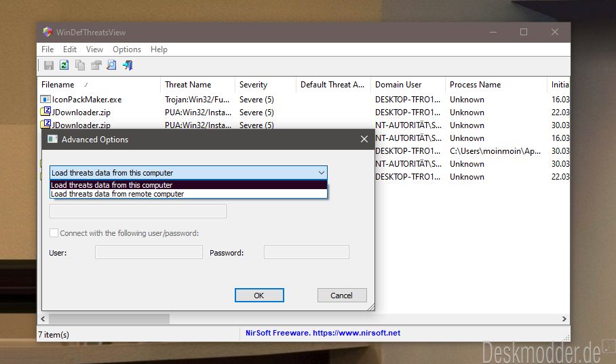Focus the Password input field
616x364 pixels.
coord(307,252)
